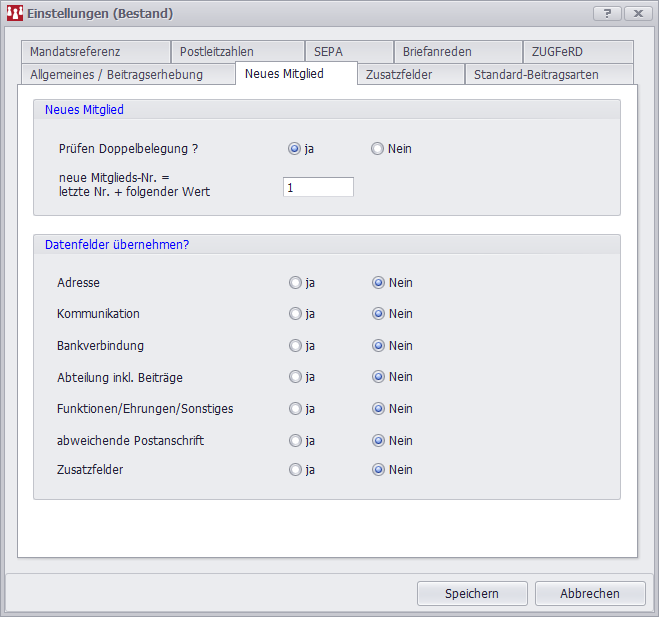Click the neue Mitglieds-Nr. value field
659x617 pixels.
point(318,187)
